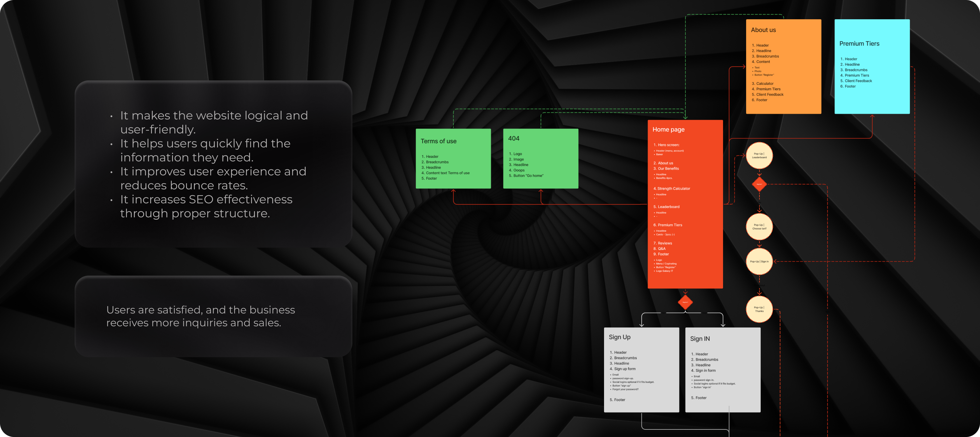
Task: Select 'Button "Go home"' in the 404 card
Action: tap(526, 176)
